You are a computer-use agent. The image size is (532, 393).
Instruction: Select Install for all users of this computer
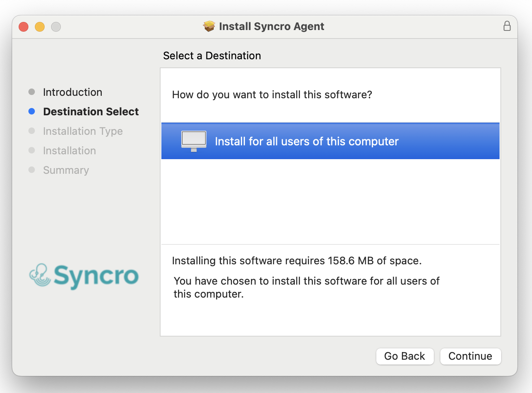330,141
